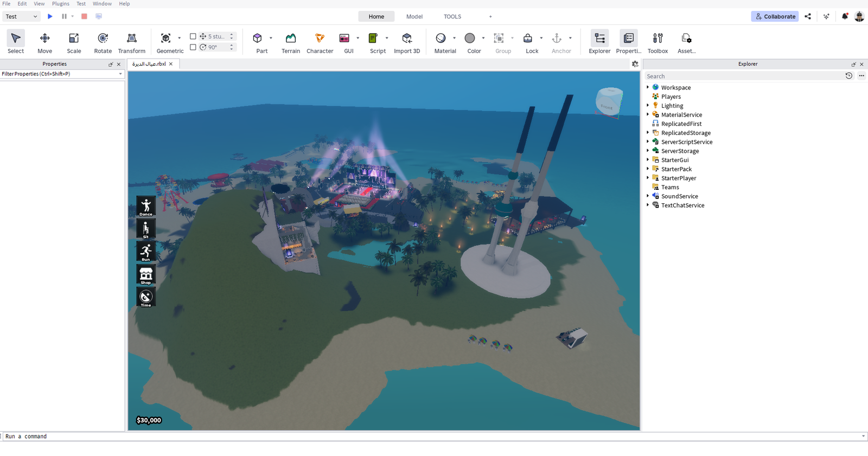Screen dimensions: 868x456
Task: Toggle the Explorer panel button
Action: [x=599, y=42]
